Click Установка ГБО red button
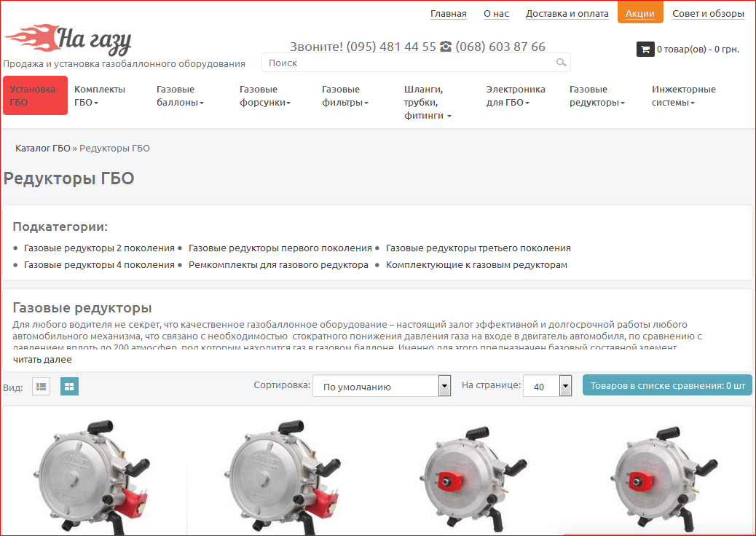756x536 pixels. (x=35, y=96)
